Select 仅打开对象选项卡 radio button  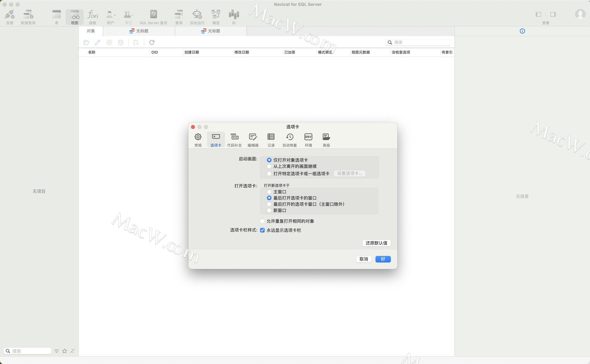click(269, 160)
